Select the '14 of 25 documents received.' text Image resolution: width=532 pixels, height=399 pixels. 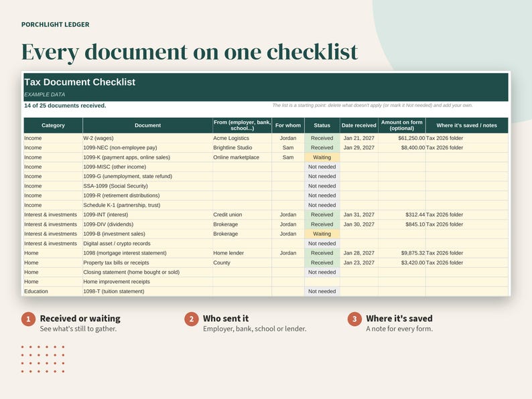tap(65, 105)
